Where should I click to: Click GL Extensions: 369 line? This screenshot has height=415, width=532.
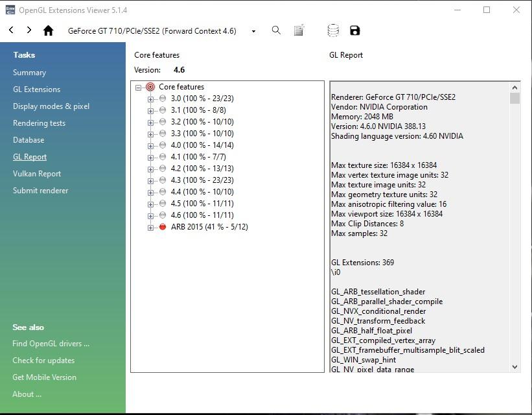[362, 263]
